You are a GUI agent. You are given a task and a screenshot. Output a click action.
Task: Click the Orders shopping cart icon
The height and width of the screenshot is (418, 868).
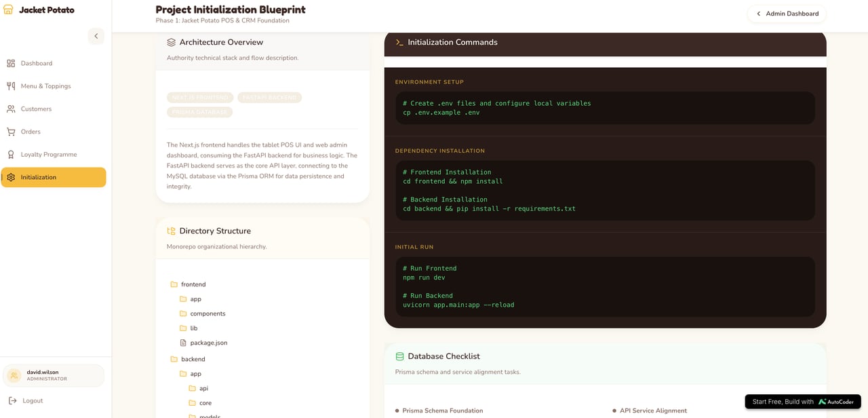(x=11, y=132)
